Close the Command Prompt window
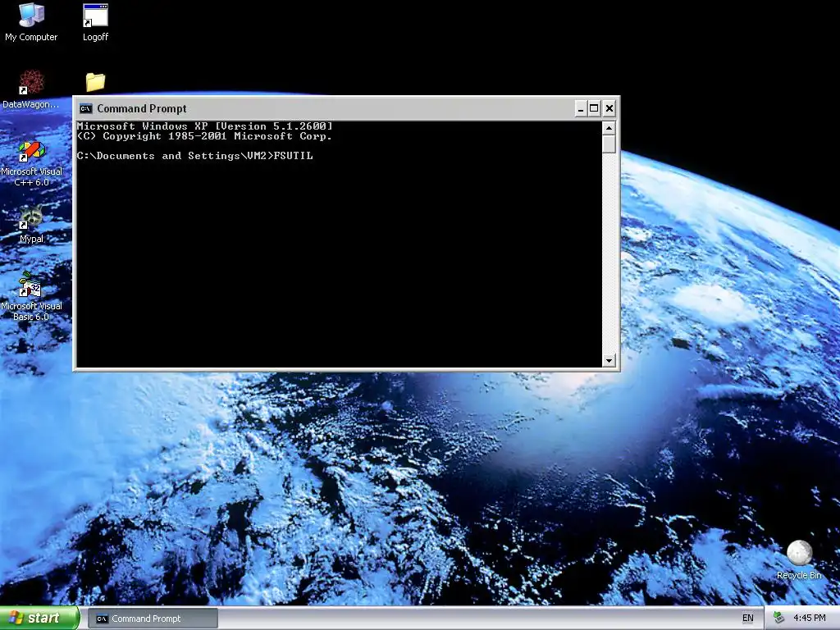 tap(609, 109)
